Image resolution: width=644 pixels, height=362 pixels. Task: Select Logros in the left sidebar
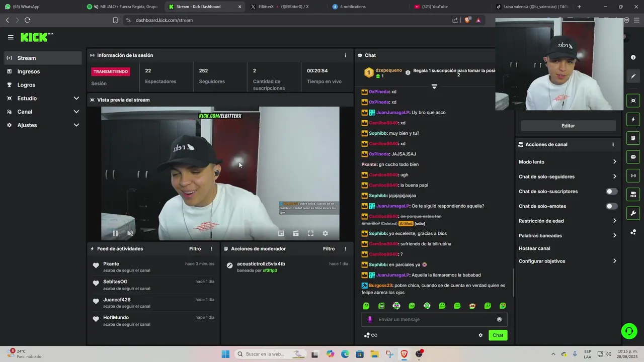pyautogui.click(x=43, y=85)
